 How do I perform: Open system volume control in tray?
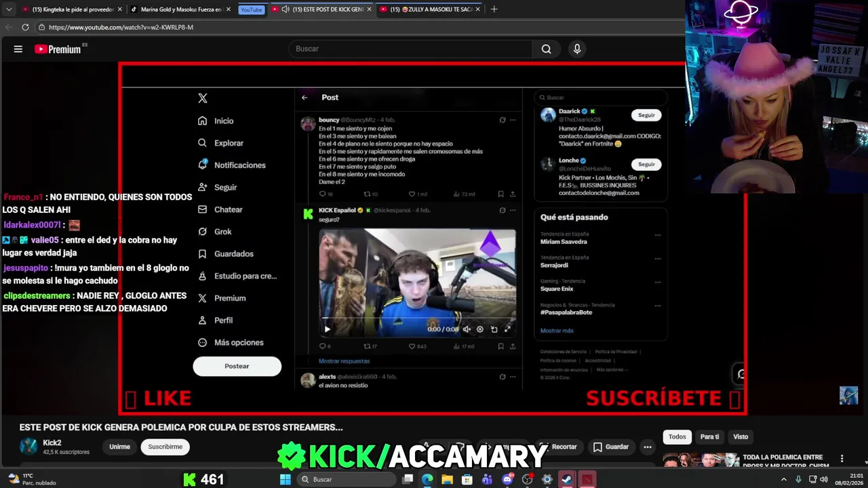[824, 479]
